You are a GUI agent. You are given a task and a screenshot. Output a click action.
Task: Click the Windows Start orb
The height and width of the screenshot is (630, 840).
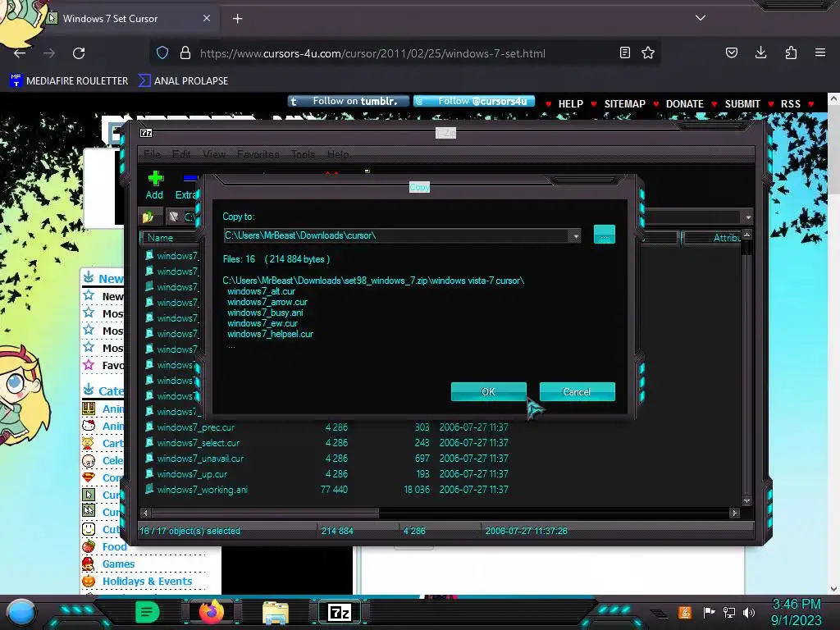21,612
